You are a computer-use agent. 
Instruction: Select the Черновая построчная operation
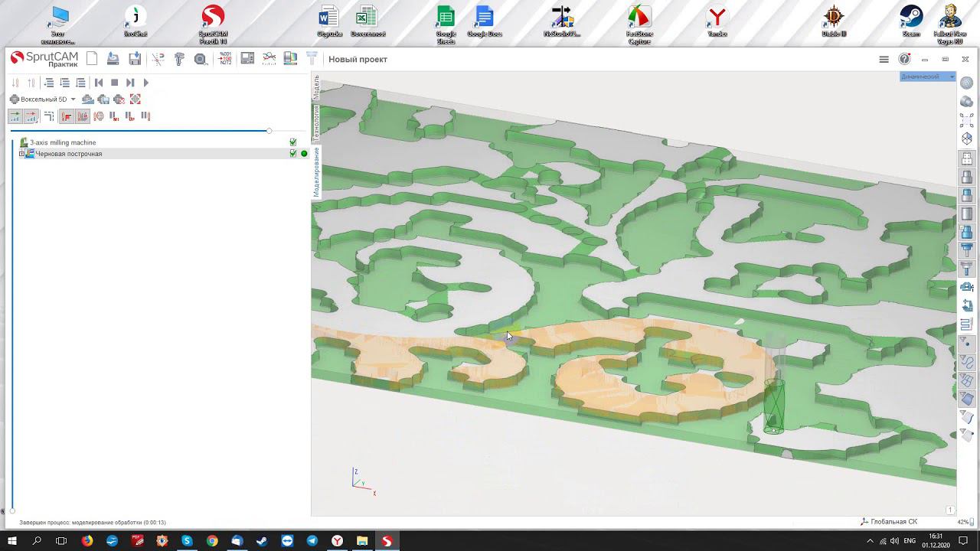[68, 154]
